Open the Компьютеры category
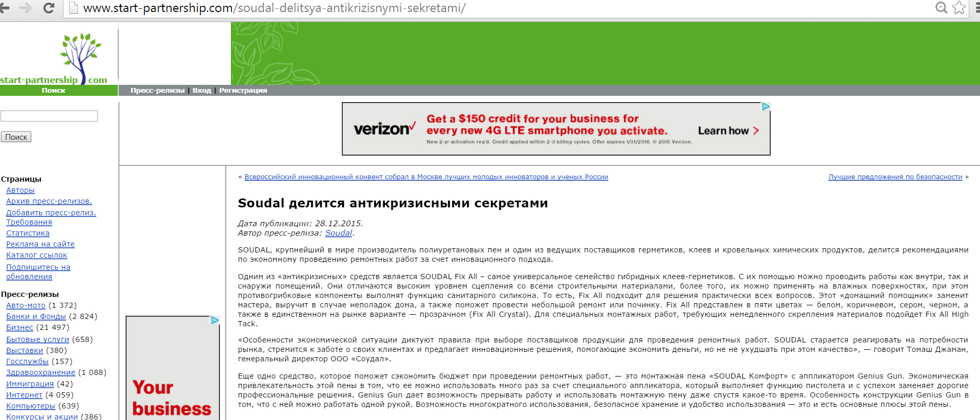 [30, 406]
